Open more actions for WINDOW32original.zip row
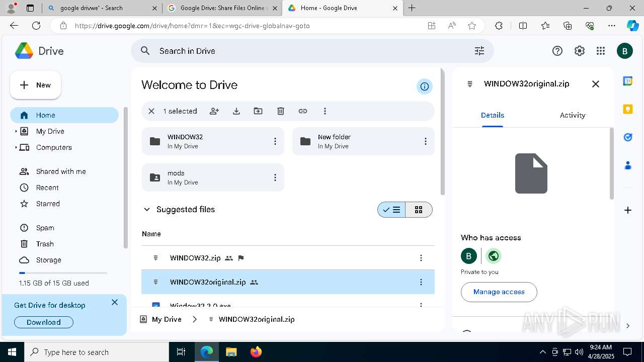This screenshot has width=644, height=362. 421,282
